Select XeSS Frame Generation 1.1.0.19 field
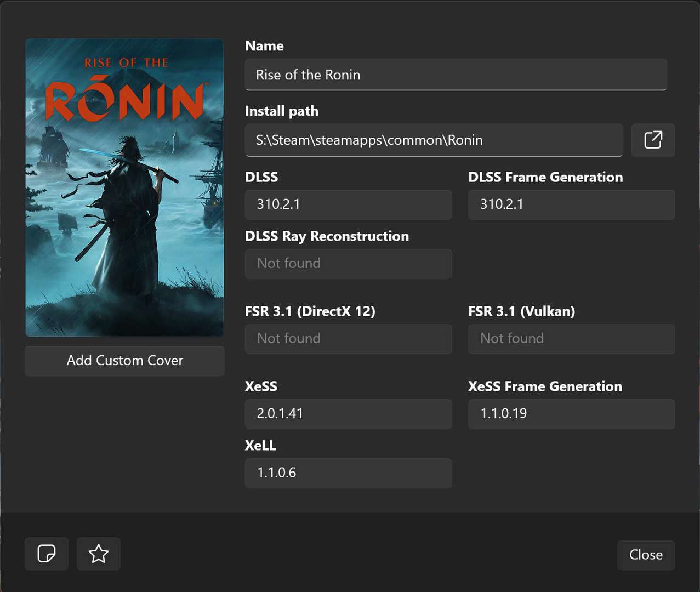Screen dimensions: 700x592 click(571, 414)
